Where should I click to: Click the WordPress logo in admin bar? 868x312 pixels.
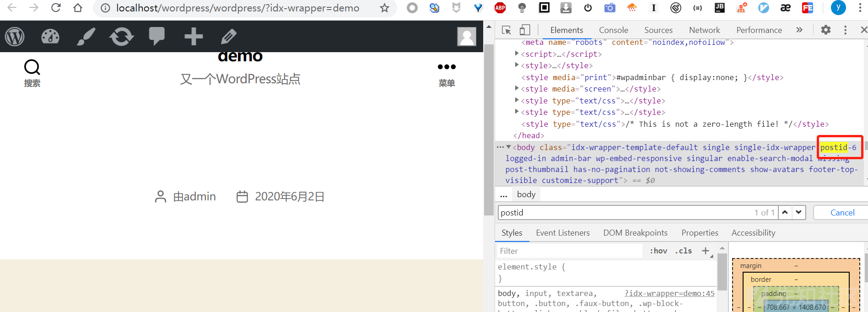(15, 37)
